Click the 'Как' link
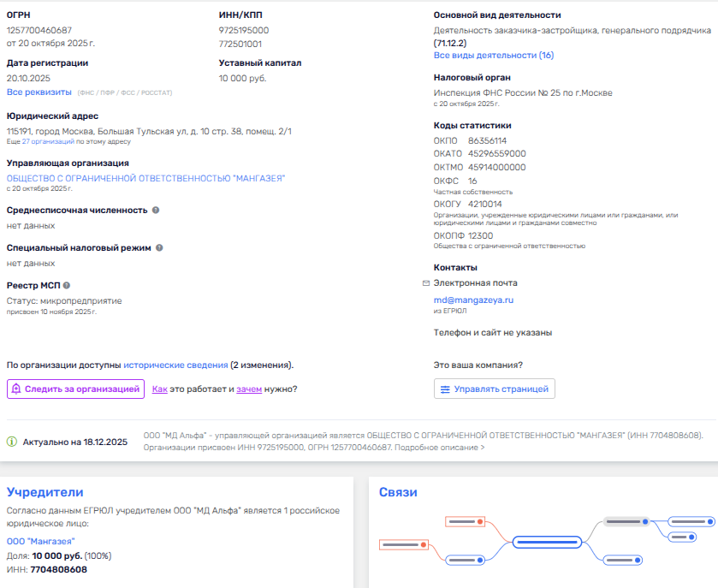Screen dimensions: 718x588 point(159,389)
